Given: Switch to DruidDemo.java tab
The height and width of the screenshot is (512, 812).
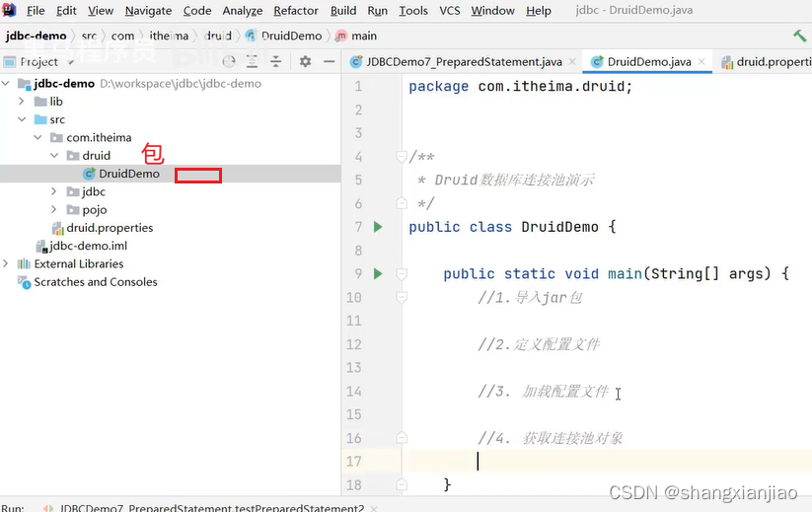Looking at the screenshot, I should click(648, 62).
